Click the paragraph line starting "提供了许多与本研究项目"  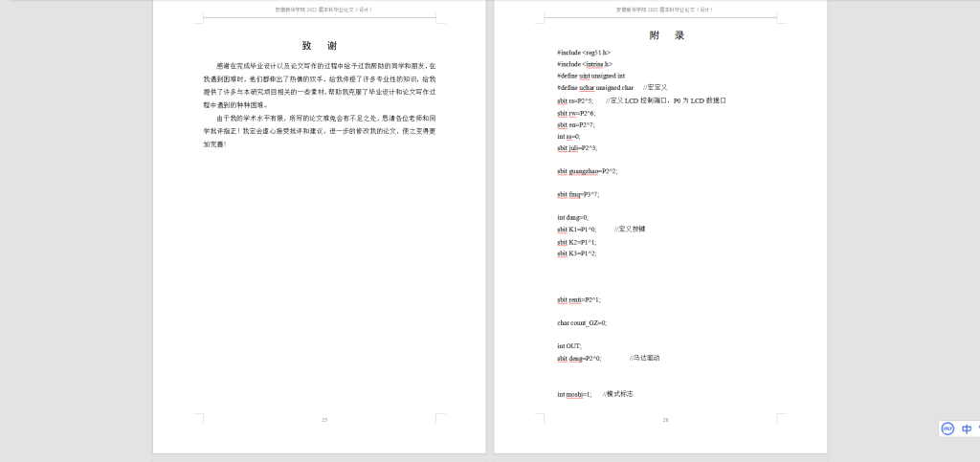click(320, 92)
